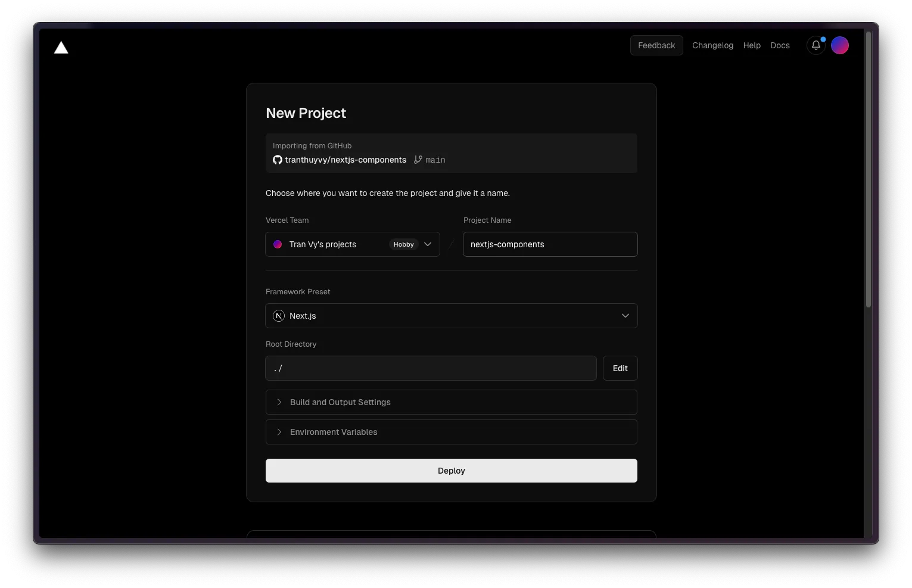
Task: Click the Framework Preset label
Action: [x=298, y=291]
